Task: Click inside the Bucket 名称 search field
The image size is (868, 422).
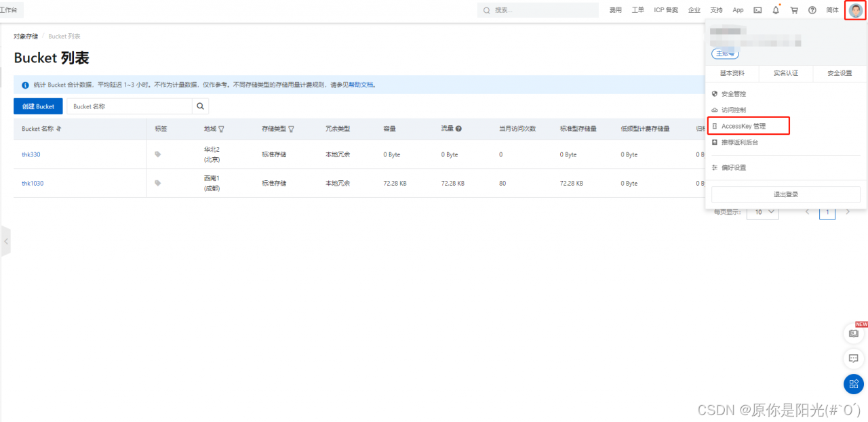Action: [129, 106]
